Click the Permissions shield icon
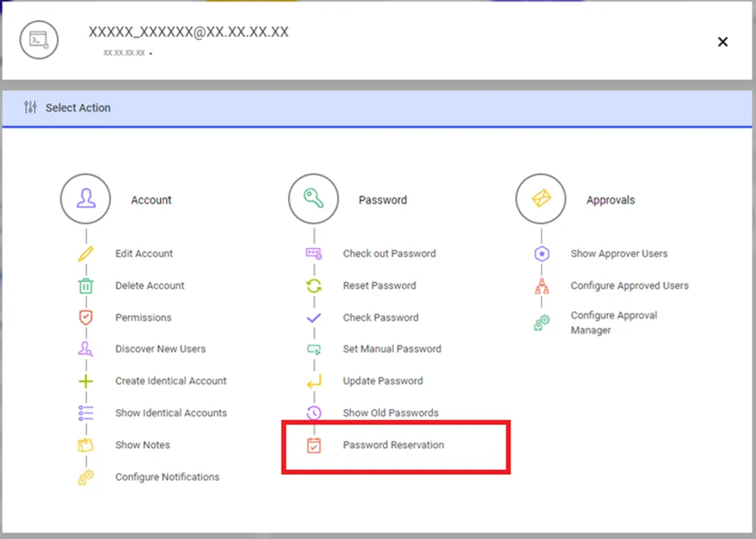 (x=86, y=318)
